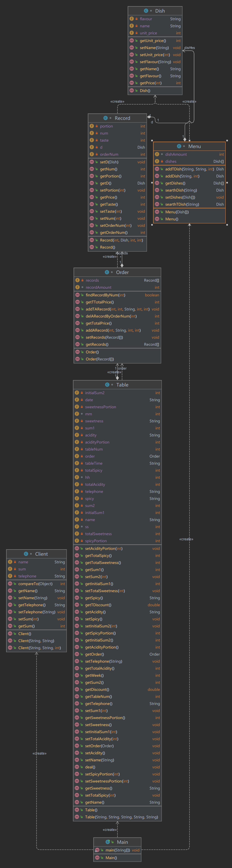Click the tableTime field in Table
The image size is (232, 868).
point(94,463)
